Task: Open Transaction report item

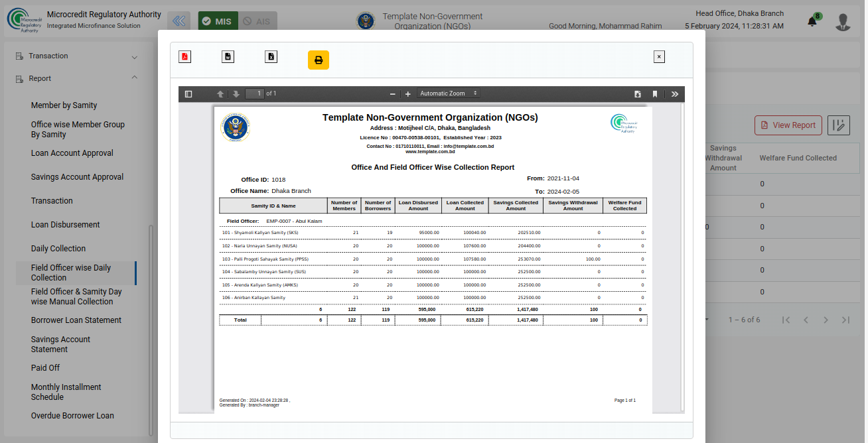Action: 52,201
